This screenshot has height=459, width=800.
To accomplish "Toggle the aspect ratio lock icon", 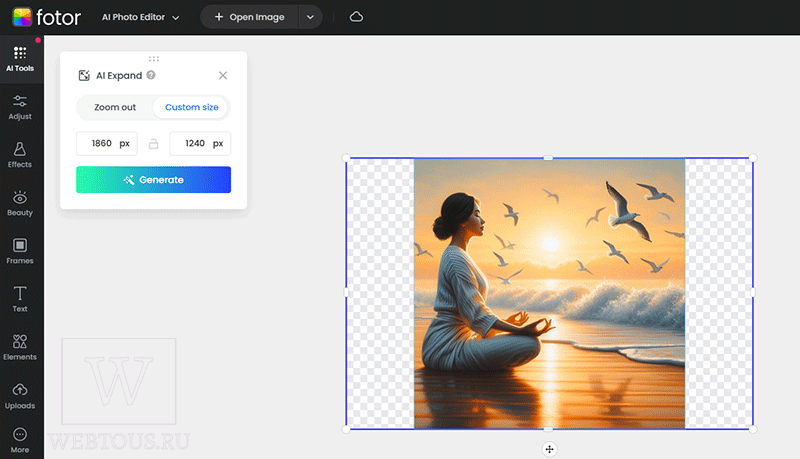I will coord(154,144).
